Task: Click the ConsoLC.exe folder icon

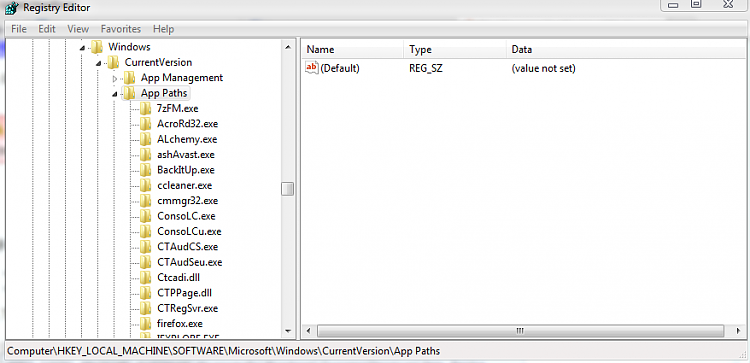Action: [145, 216]
